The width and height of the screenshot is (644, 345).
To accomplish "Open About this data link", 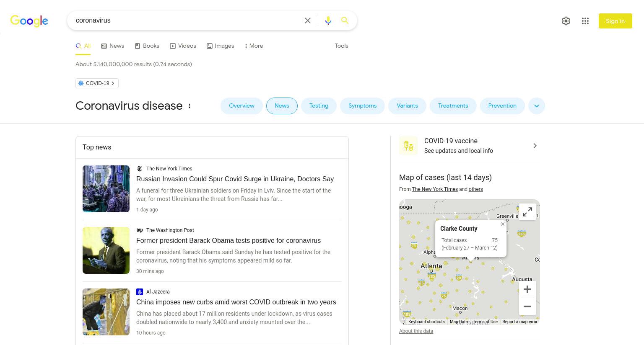I will (x=416, y=331).
